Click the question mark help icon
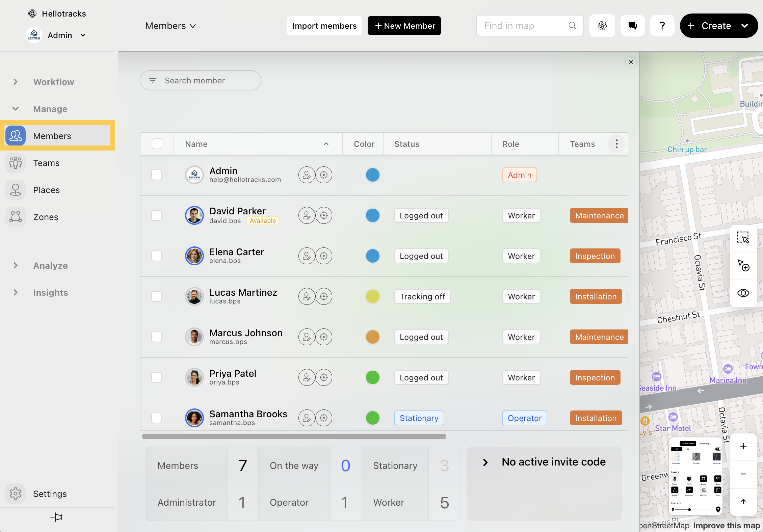This screenshot has width=763, height=532. click(662, 26)
